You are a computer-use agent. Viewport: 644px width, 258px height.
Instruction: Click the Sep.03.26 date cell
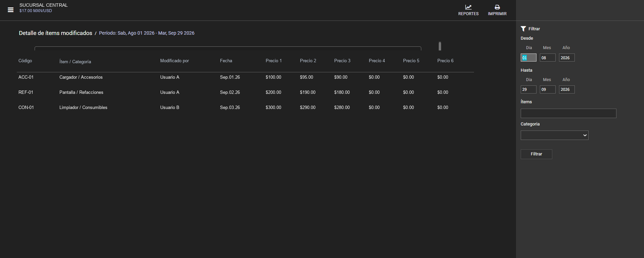[230, 108]
